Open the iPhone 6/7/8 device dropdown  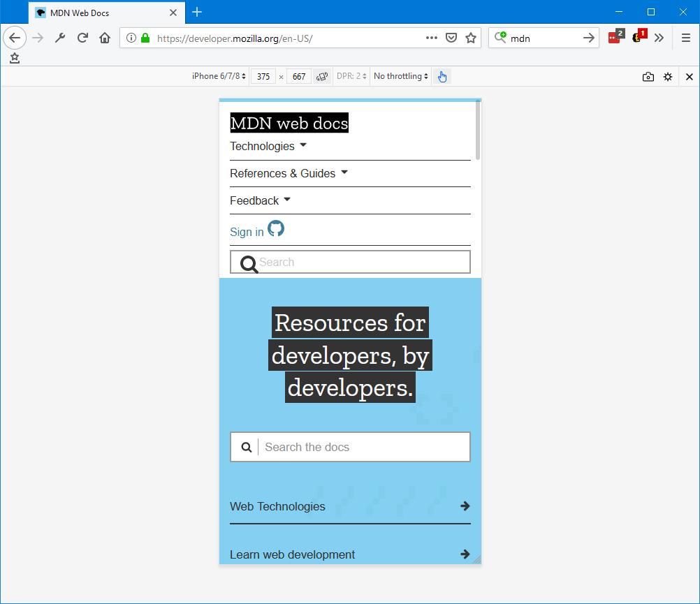[x=219, y=76]
